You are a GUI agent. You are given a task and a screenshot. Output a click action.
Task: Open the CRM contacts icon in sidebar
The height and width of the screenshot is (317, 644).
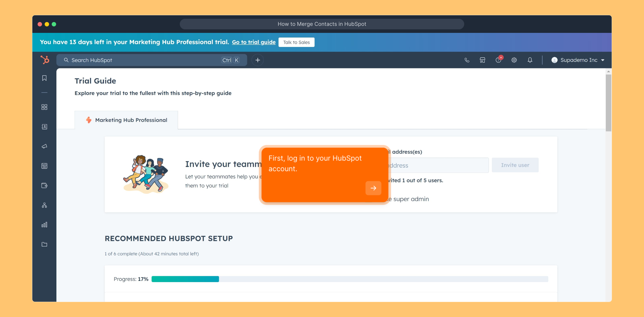click(x=44, y=127)
